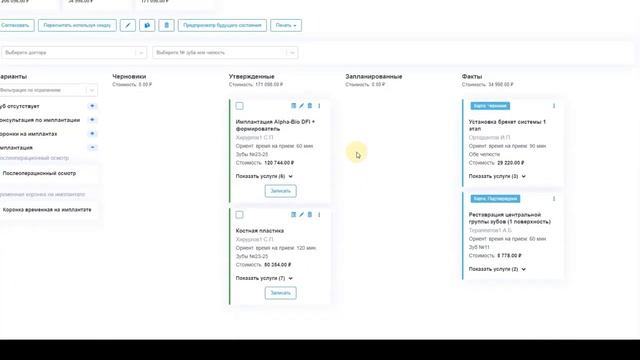This screenshot has height=360, width=640.
Task: Click the blue tag icon toolbar button
Action: [147, 25]
